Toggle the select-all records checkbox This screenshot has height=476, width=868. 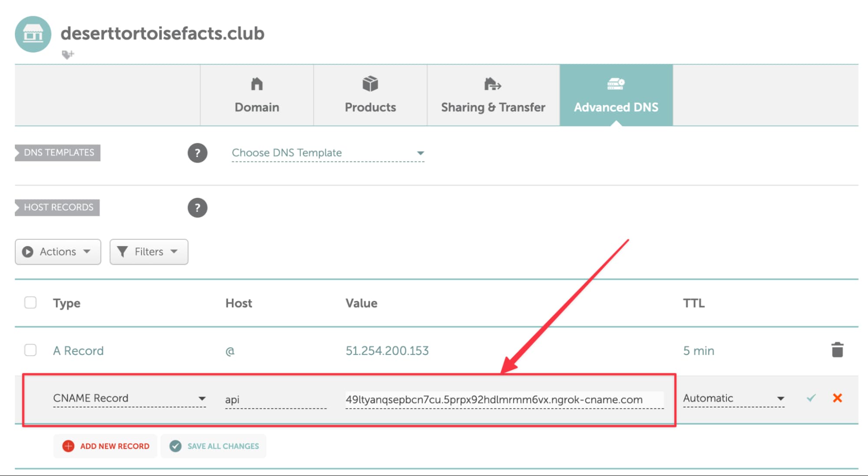30,302
